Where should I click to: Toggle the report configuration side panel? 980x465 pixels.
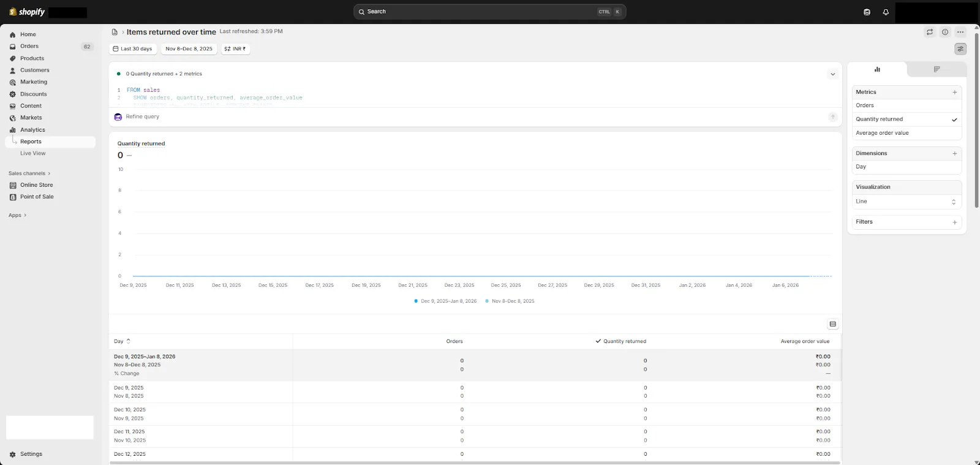pos(960,49)
